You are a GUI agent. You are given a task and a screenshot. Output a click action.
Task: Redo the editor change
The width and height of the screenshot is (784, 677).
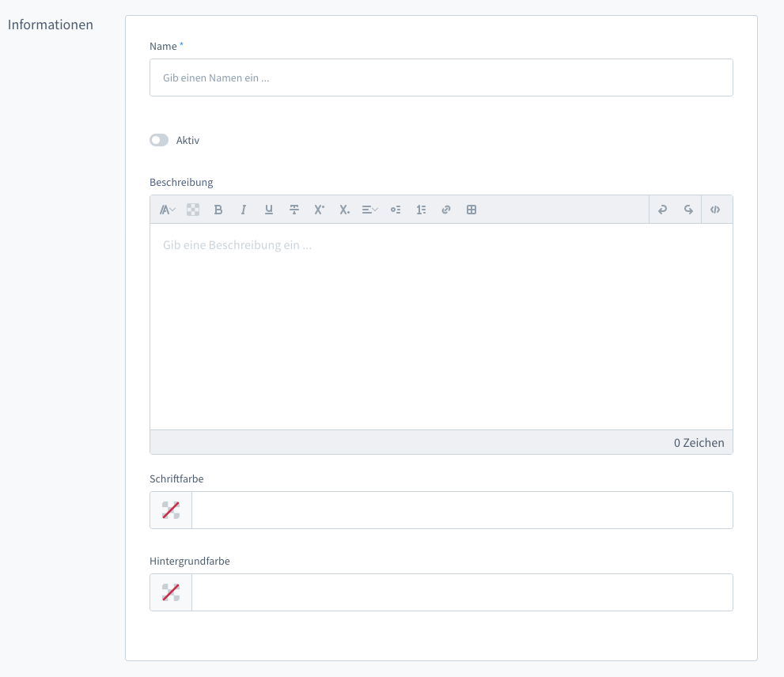click(688, 210)
